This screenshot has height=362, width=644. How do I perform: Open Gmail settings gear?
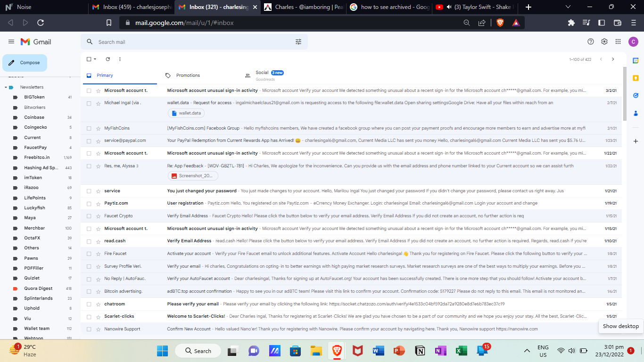coord(604,41)
